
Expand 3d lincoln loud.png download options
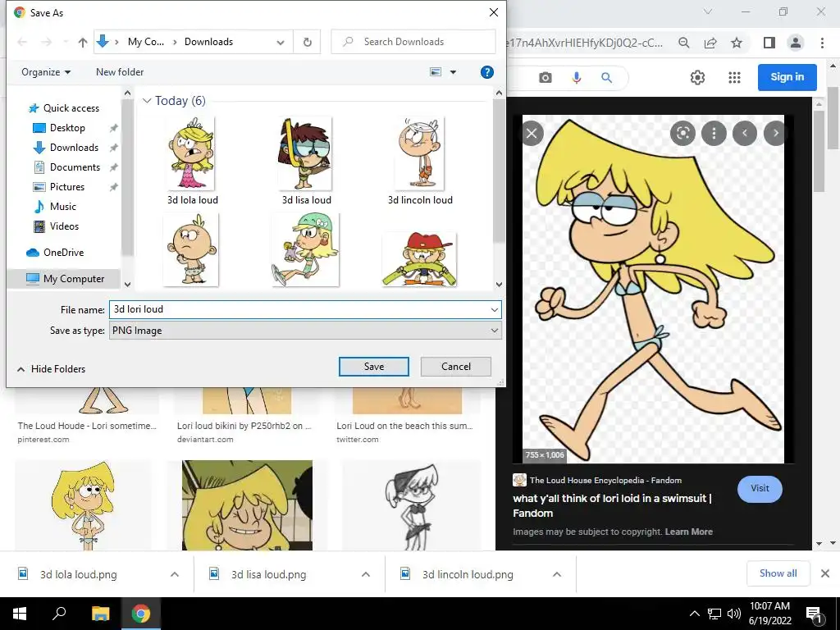tap(557, 574)
